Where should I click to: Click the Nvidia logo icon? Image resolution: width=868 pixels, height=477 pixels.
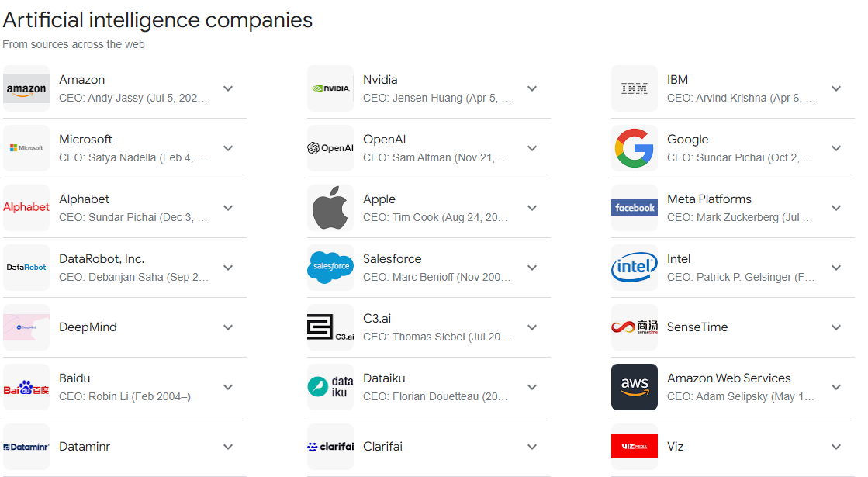tap(330, 88)
